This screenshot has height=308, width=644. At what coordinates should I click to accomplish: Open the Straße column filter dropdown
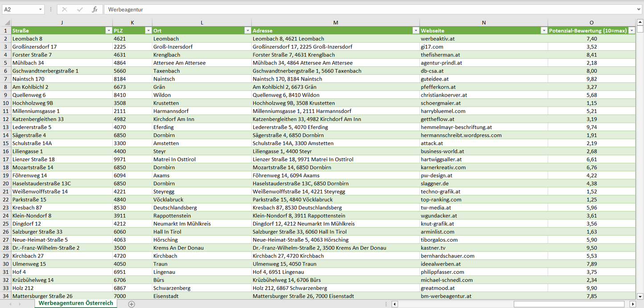pyautogui.click(x=108, y=31)
